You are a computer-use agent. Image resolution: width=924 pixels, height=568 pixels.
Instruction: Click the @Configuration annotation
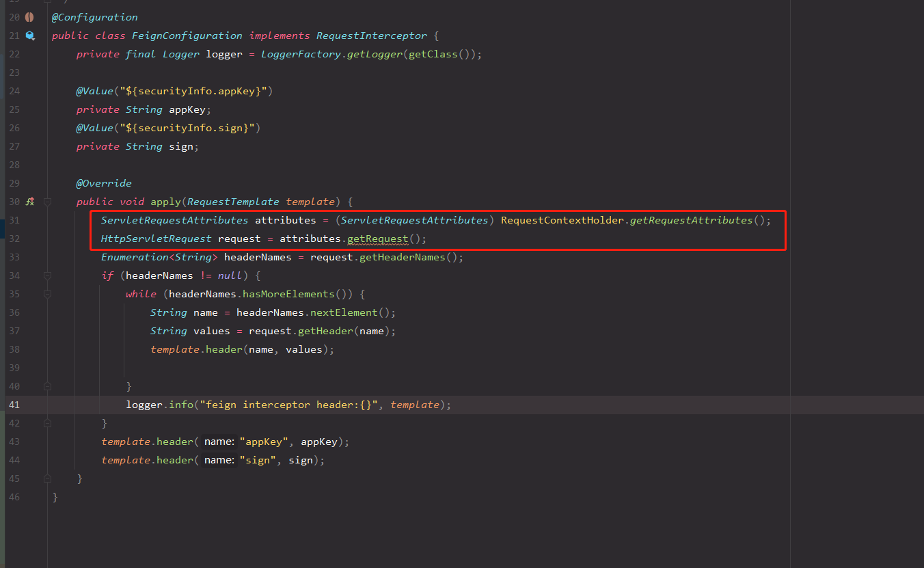coord(94,17)
